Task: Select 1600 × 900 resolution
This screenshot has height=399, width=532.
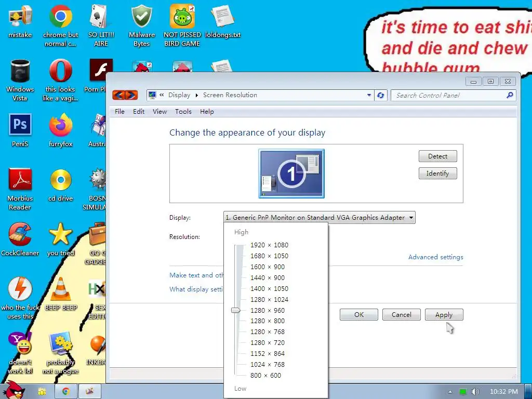Action: [x=268, y=267]
